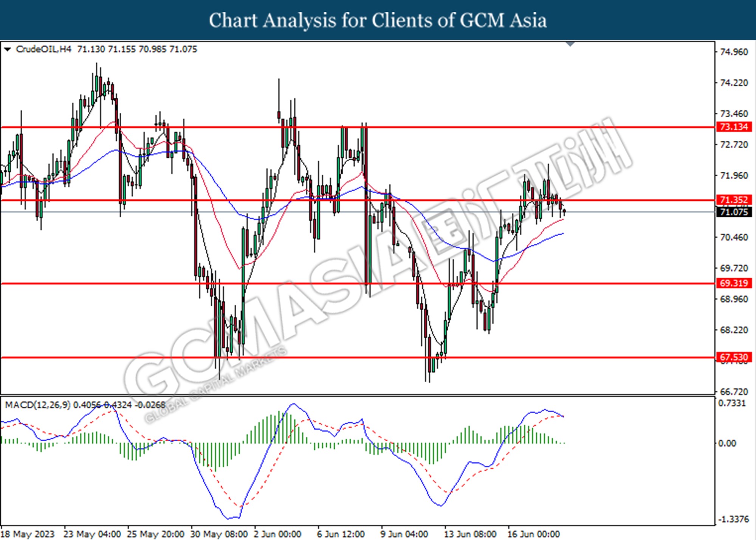Click the -1.3376 MACD scale value
The image size is (756, 540).
(733, 519)
